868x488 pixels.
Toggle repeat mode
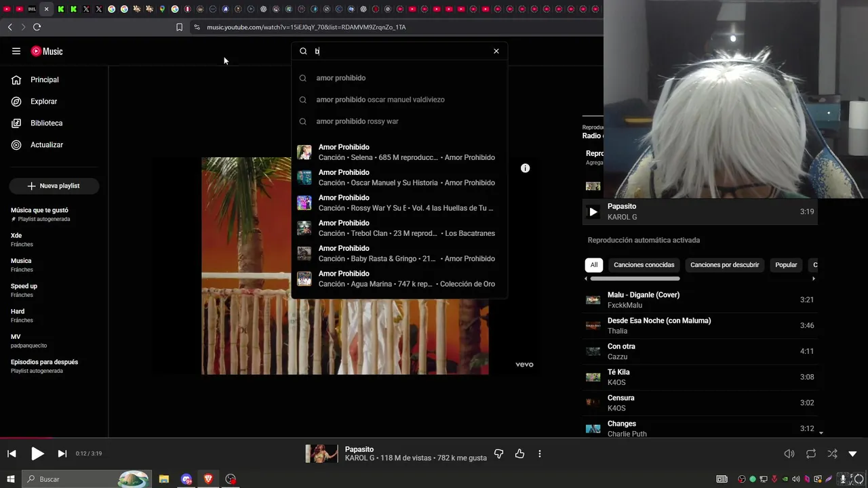point(811,453)
